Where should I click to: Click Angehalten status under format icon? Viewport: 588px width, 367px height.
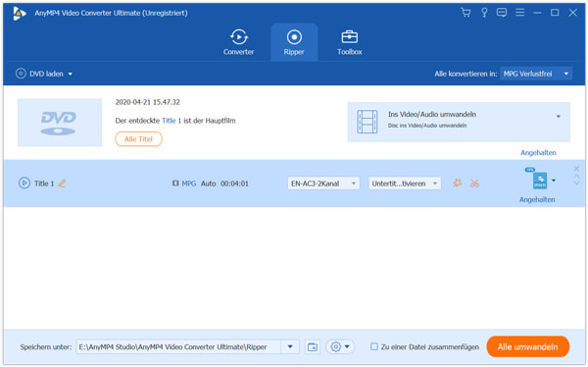pyautogui.click(x=537, y=199)
